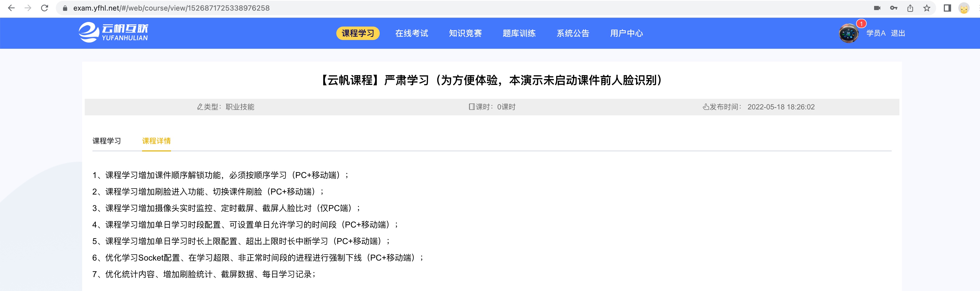Reload the page with refresh icon
Image resolution: width=980 pixels, height=291 pixels.
(44, 8)
